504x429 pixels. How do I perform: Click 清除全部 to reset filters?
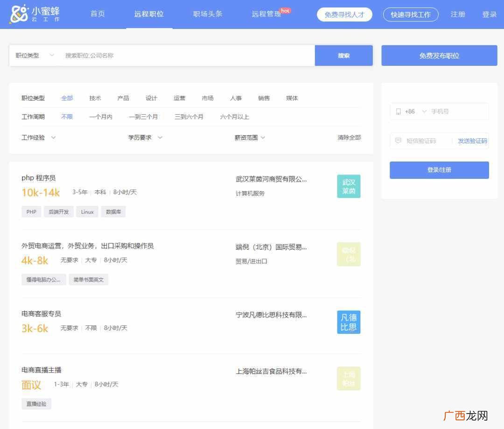(x=349, y=138)
